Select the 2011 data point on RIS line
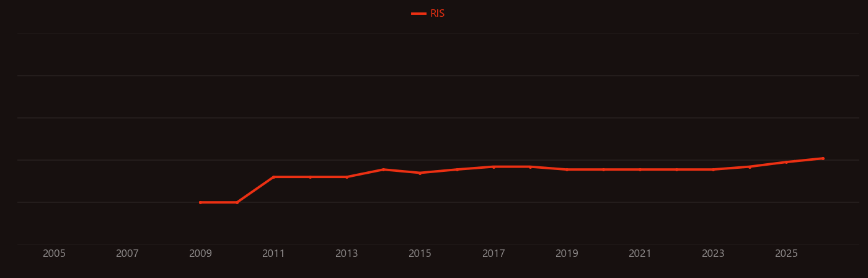The height and width of the screenshot is (278, 868). click(273, 177)
